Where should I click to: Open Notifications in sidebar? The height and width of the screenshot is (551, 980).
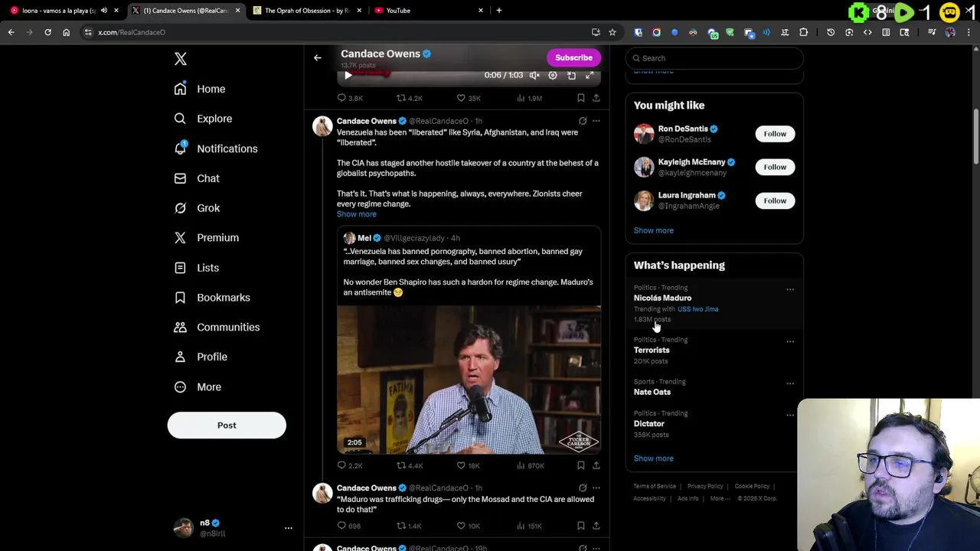[216, 148]
